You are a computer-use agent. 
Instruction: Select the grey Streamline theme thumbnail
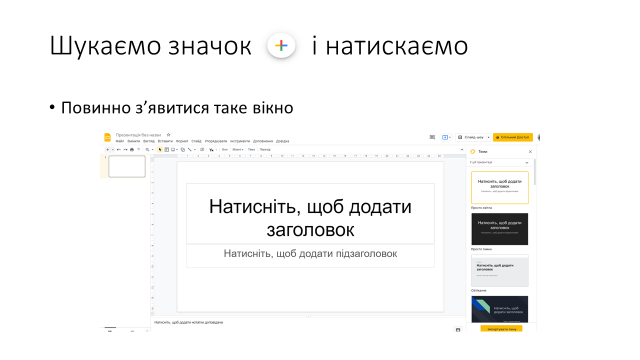[500, 270]
